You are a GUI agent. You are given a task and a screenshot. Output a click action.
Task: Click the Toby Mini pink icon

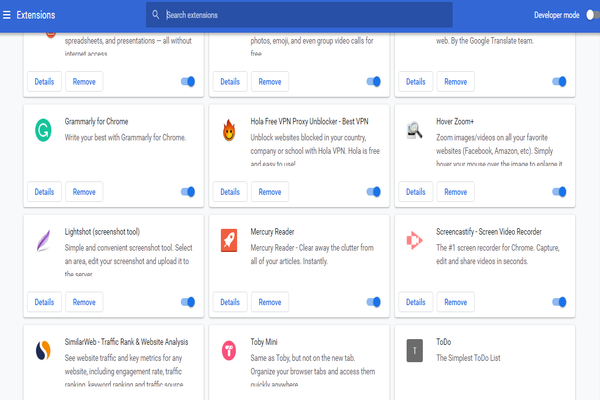229,351
